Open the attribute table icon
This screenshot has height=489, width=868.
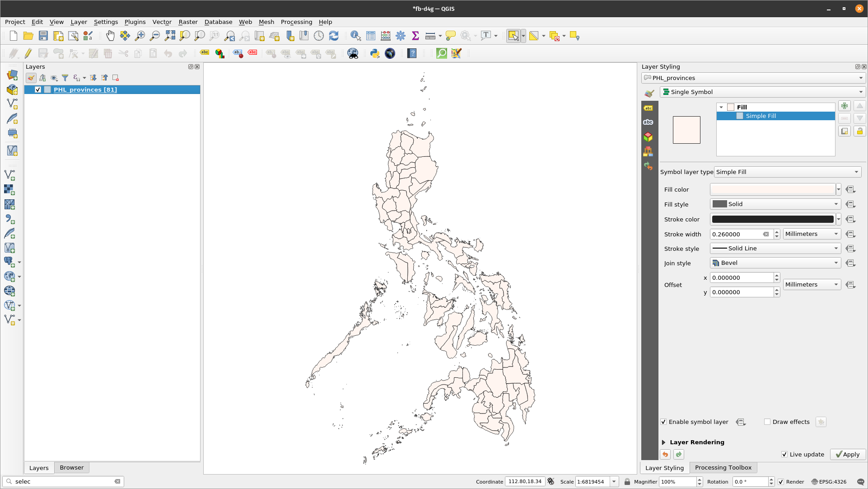(370, 36)
